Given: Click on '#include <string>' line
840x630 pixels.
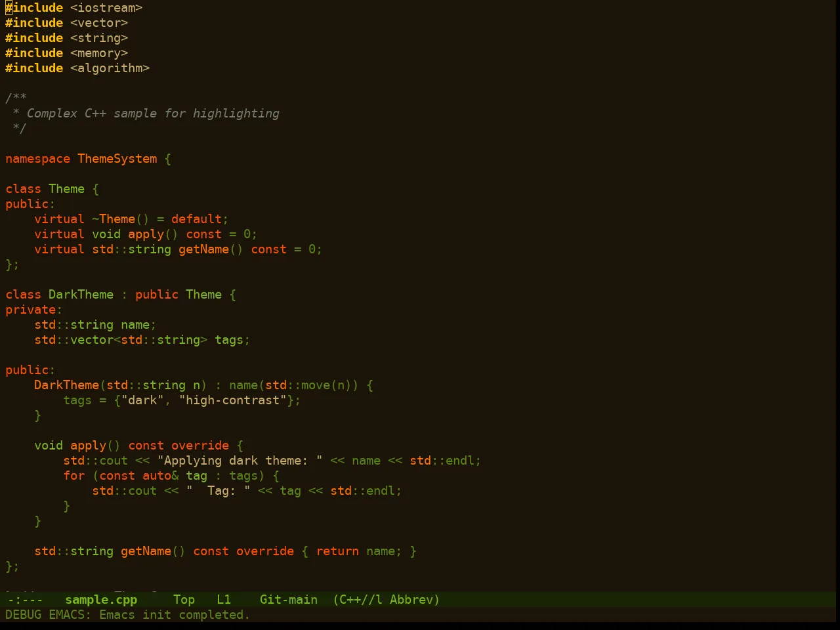Looking at the screenshot, I should pyautogui.click(x=66, y=38).
